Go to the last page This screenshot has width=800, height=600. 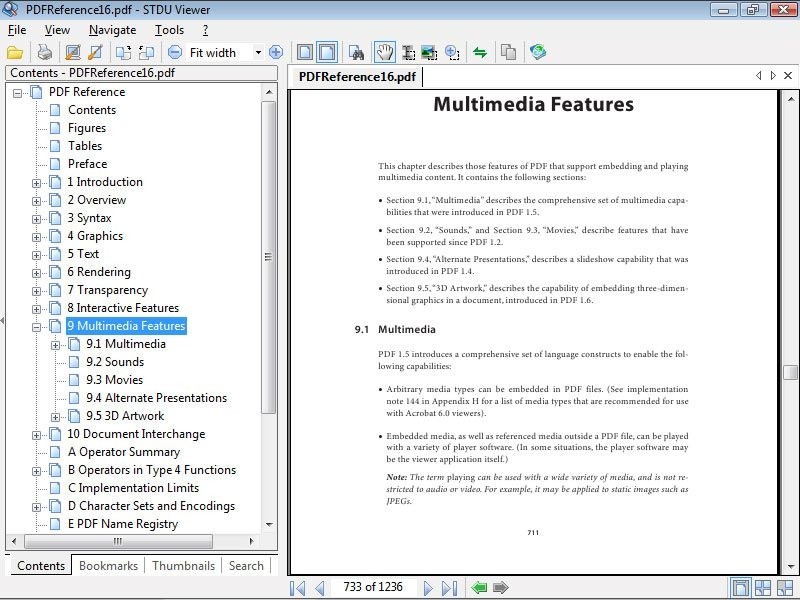[450, 588]
